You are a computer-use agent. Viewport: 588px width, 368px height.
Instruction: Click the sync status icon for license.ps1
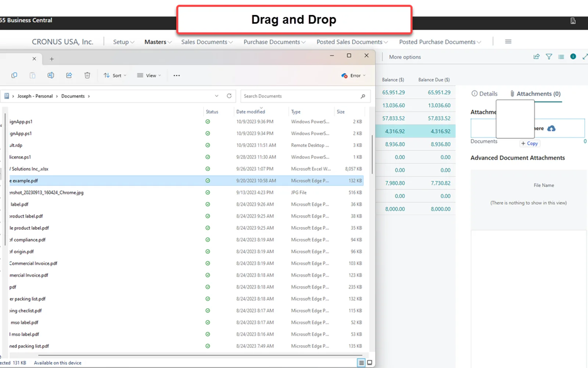click(x=208, y=157)
